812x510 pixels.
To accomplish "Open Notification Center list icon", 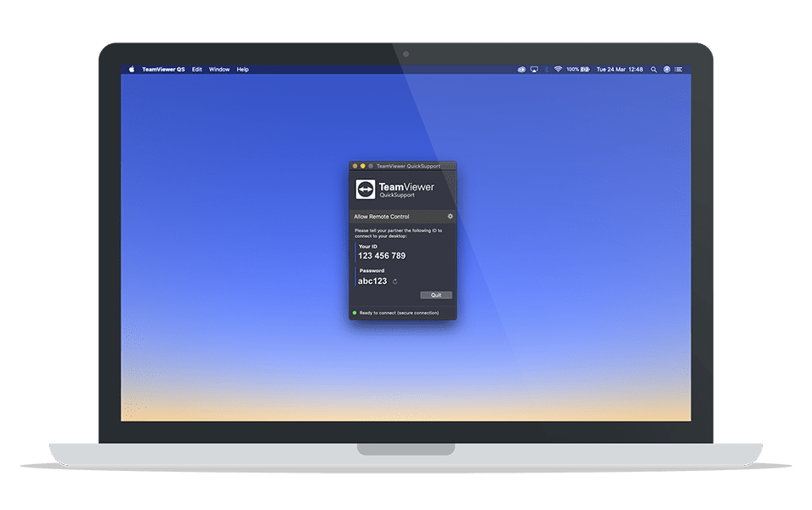I will (679, 70).
